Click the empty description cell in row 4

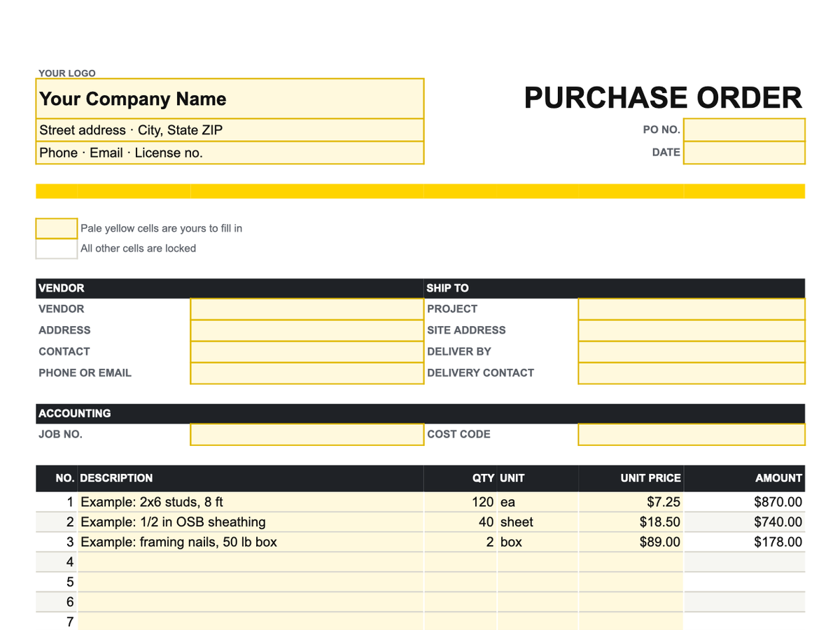[x=251, y=562]
